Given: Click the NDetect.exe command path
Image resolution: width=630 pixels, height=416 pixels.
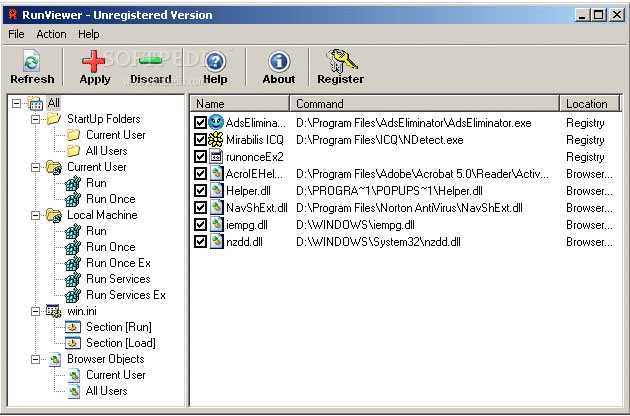Looking at the screenshot, I should 380,140.
